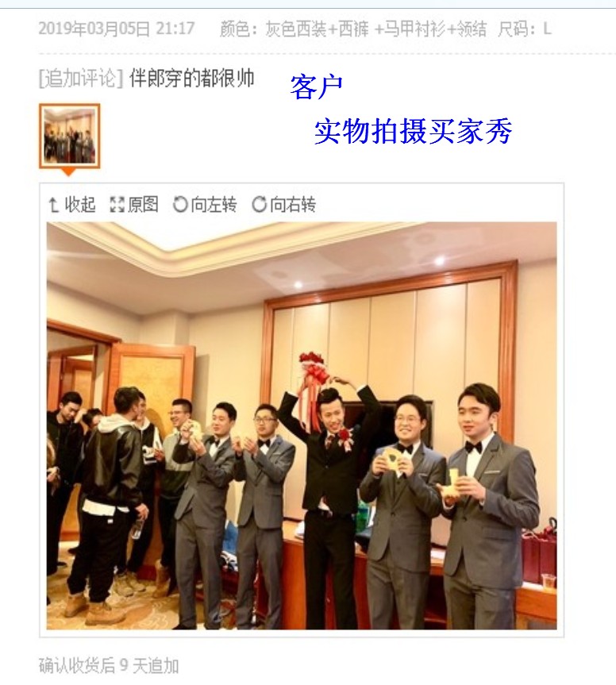Click the rotate-left circular arrow icon
Image resolution: width=616 pixels, height=685 pixels.
(x=180, y=204)
